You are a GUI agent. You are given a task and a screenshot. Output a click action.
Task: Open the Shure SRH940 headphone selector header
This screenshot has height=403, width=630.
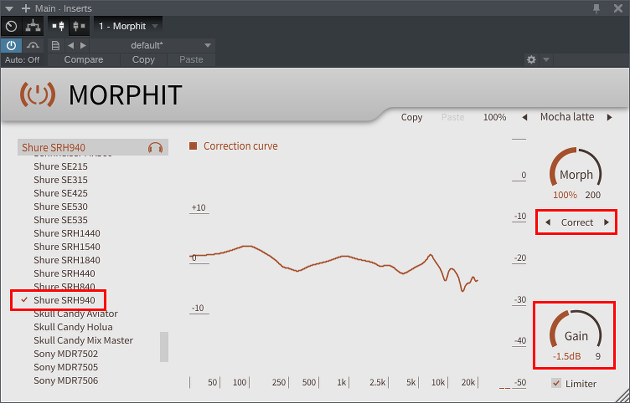coord(93,147)
